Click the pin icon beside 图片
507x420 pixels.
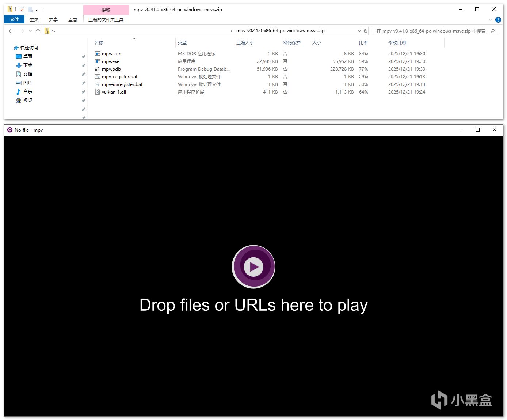83,83
